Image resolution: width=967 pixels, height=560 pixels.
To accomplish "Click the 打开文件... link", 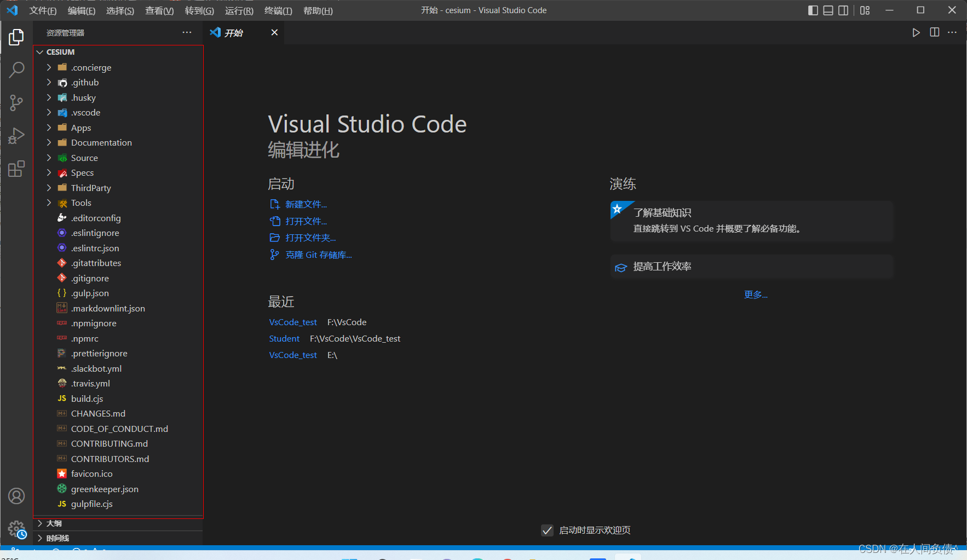I will (x=306, y=221).
